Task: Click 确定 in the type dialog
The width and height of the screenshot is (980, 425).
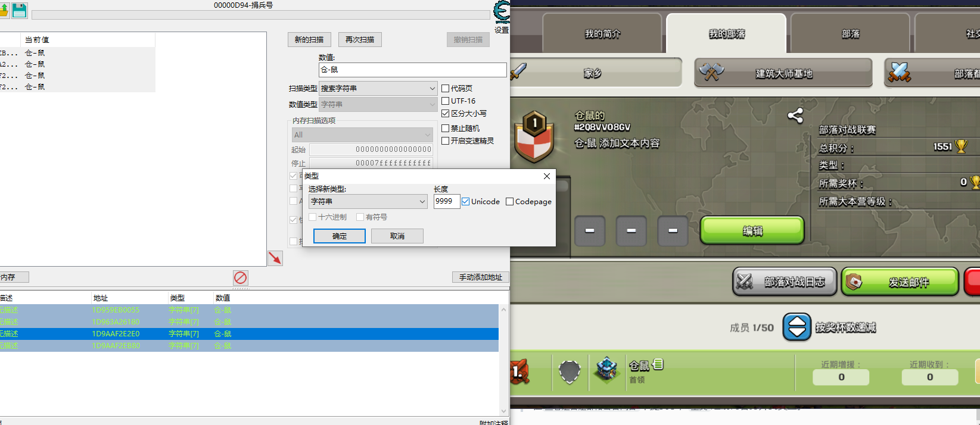Action: pyautogui.click(x=340, y=236)
